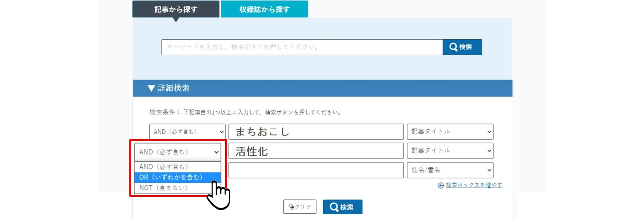Focus the main keyword search field

302,47
